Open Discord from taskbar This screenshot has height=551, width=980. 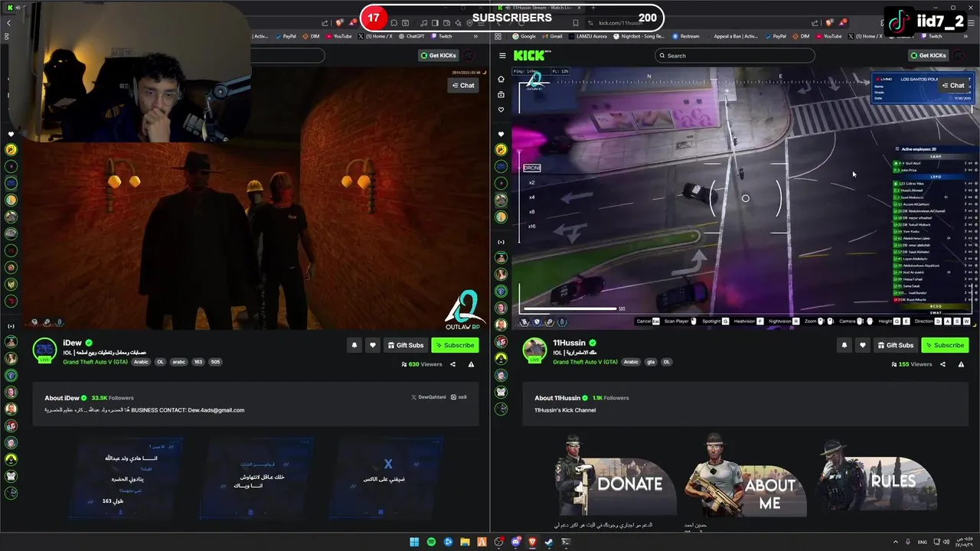pyautogui.click(x=515, y=542)
